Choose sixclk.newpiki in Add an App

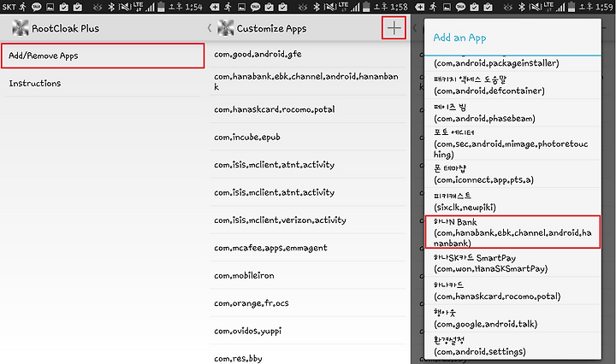click(512, 202)
